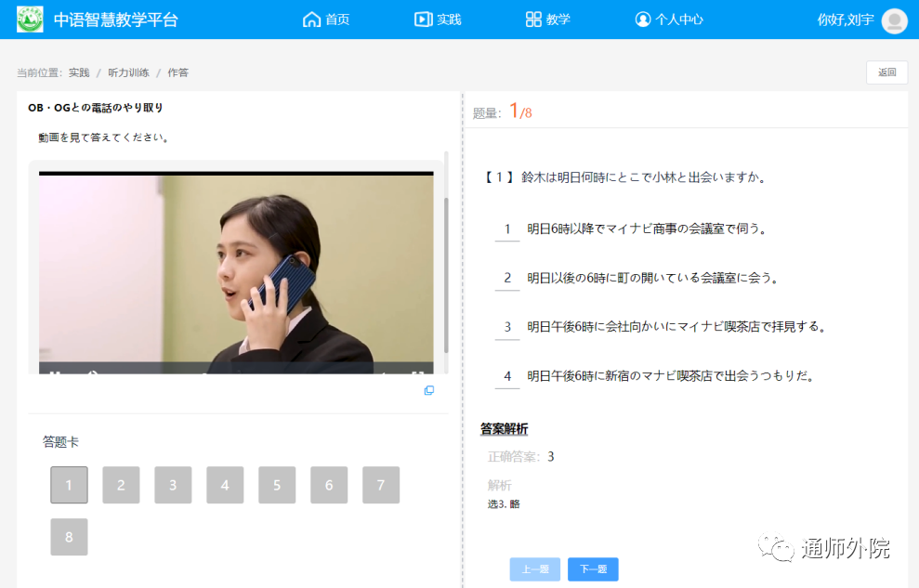Image resolution: width=919 pixels, height=588 pixels.
Task: Click the user avatar icon
Action: click(x=895, y=20)
